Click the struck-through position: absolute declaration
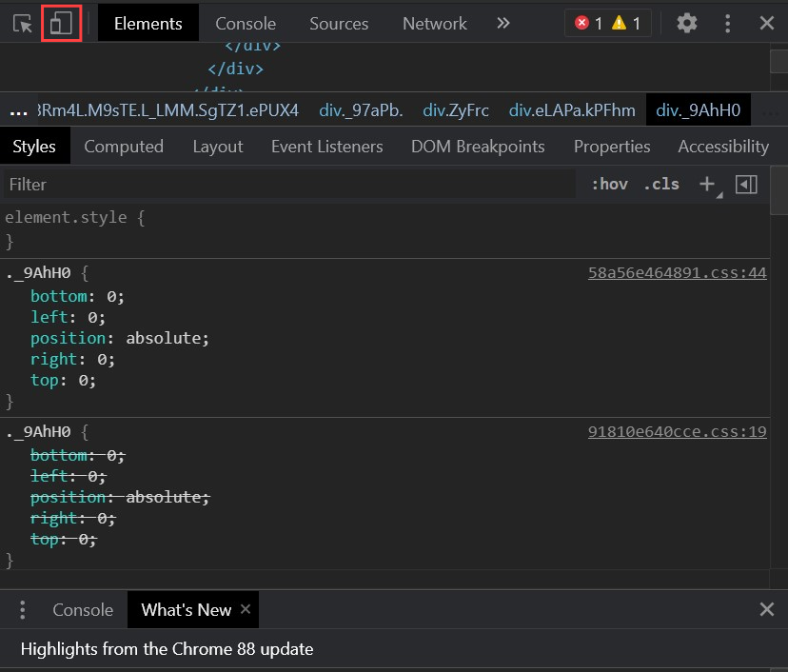 pos(120,497)
